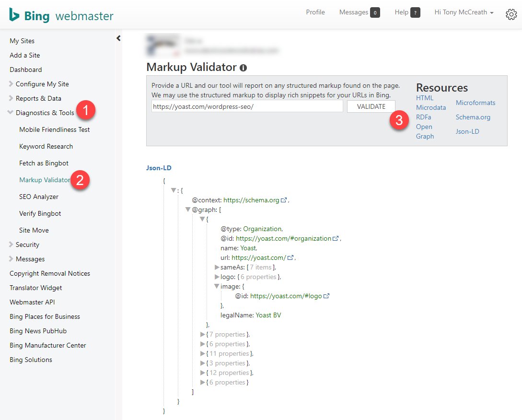Open the Open Graph resource link
Image resolution: width=522 pixels, height=420 pixels.
coord(425,131)
